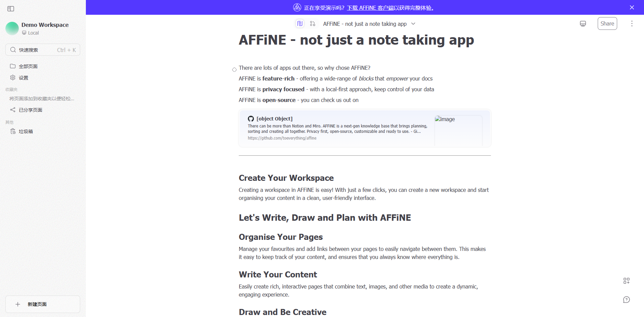
Task: Create a new page with 新建页面 button
Action: point(43,304)
